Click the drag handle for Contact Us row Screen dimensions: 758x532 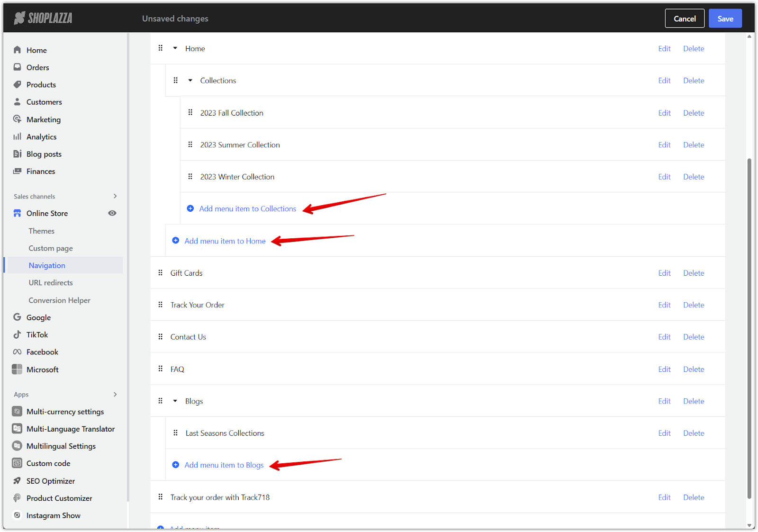tap(161, 336)
